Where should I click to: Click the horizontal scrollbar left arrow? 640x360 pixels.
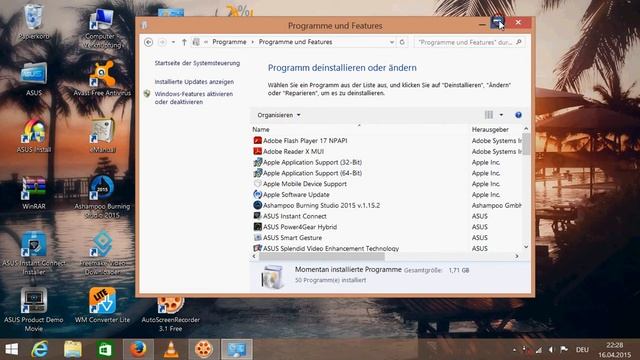pos(254,256)
